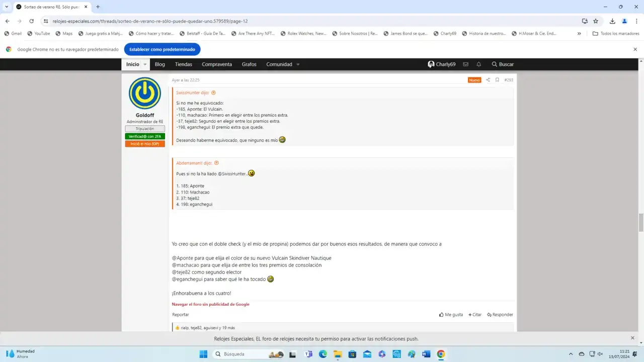Open the inbox envelope icon in the forum navbar
Image resolution: width=644 pixels, height=362 pixels.
pos(465,64)
